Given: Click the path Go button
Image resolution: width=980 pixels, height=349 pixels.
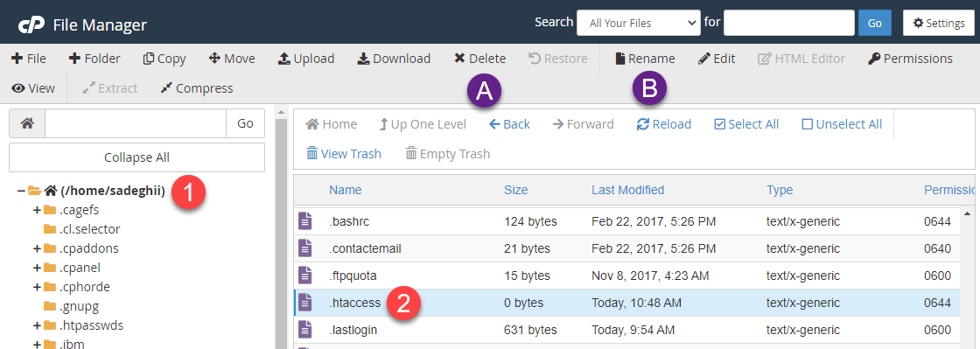Looking at the screenshot, I should point(245,123).
